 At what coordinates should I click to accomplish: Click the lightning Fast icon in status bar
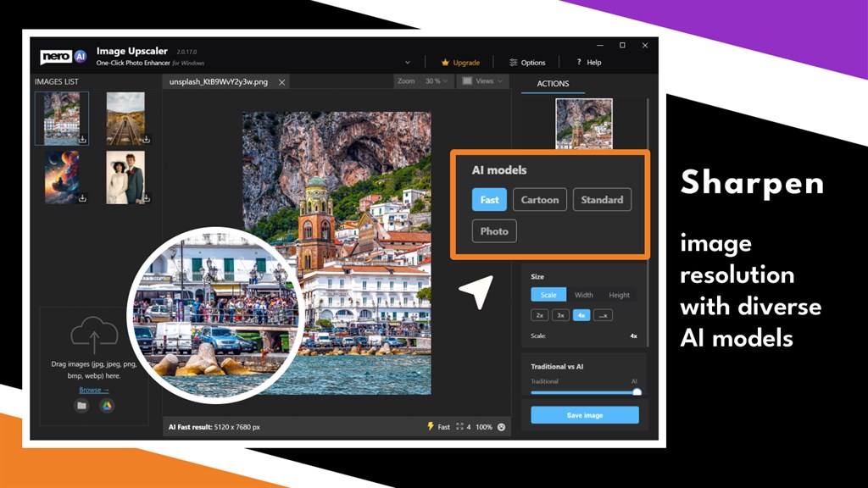coord(430,426)
